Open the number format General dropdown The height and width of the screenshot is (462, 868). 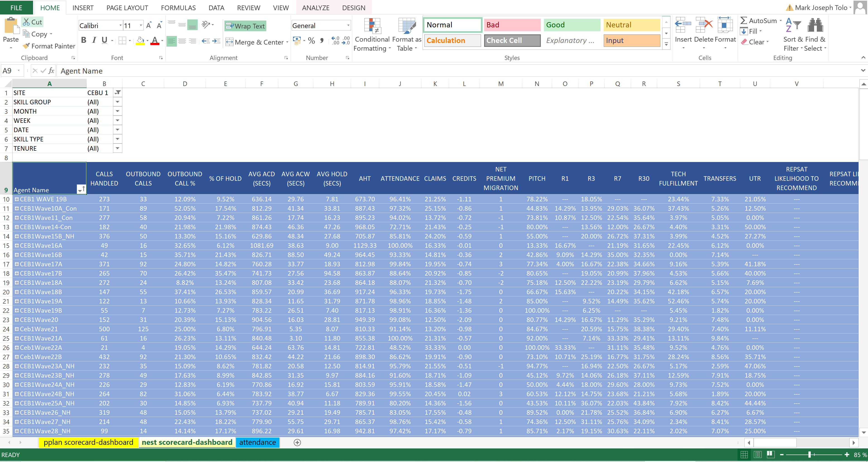[348, 26]
